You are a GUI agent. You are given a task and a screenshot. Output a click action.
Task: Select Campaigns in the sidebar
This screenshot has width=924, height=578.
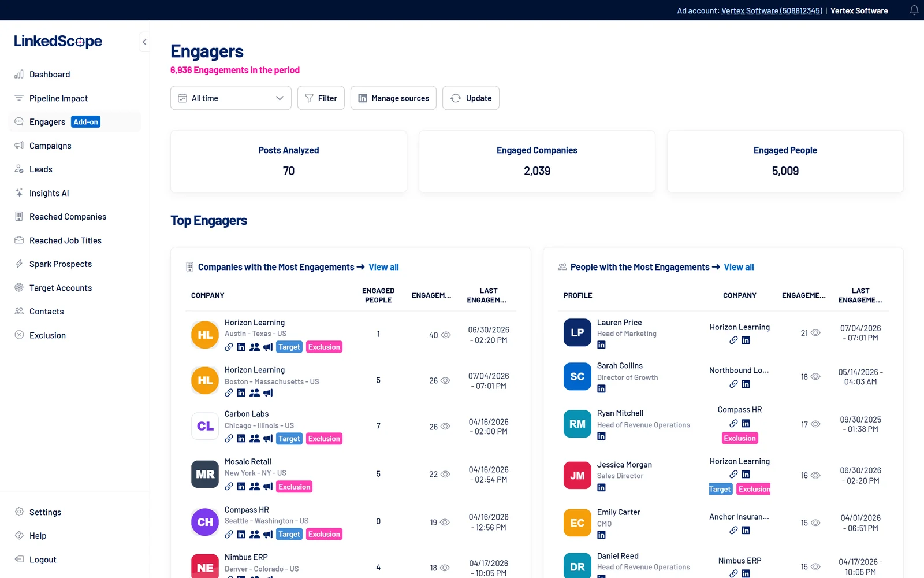pos(50,146)
